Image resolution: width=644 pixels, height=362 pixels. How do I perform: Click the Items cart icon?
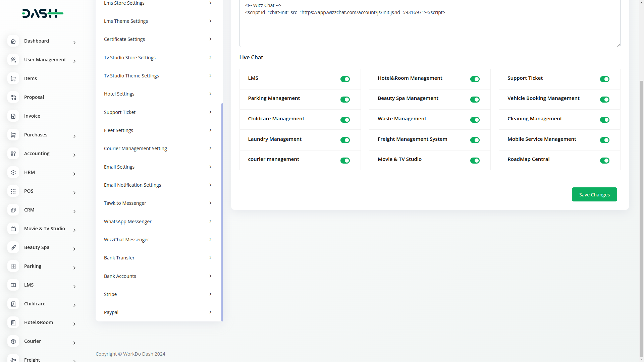[13, 78]
